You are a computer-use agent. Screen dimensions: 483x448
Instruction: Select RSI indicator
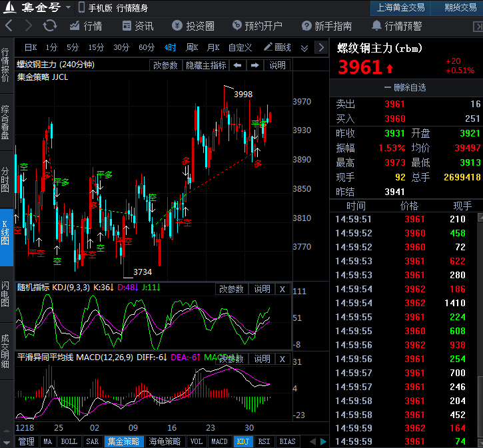point(264,441)
